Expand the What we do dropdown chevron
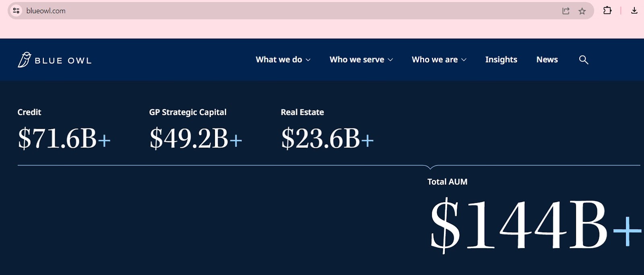Image resolution: width=644 pixels, height=275 pixels. (308, 60)
